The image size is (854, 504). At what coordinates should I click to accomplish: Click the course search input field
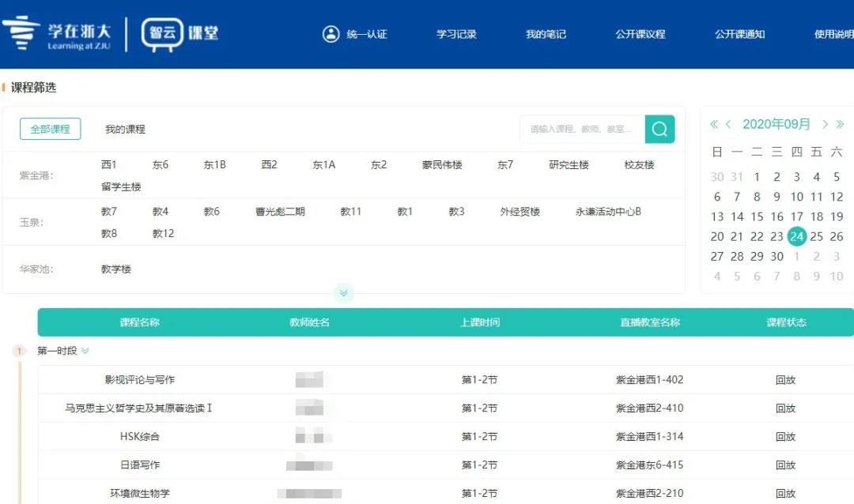(x=581, y=129)
